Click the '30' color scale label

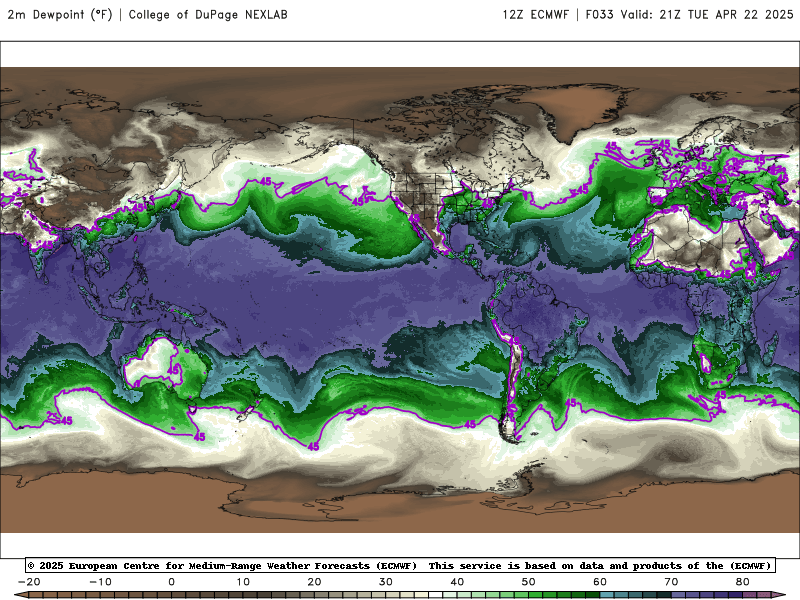point(386,582)
